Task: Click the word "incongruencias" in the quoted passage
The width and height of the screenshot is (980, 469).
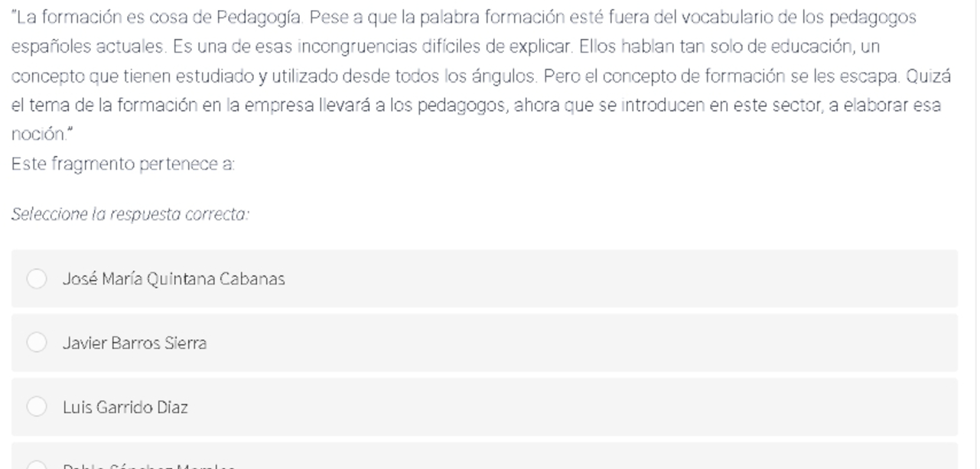Action: (x=348, y=47)
